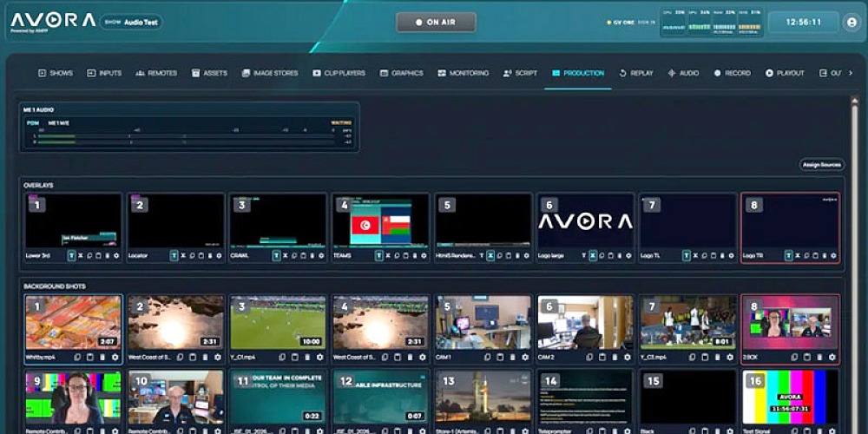The image size is (868, 434).
Task: Switch to the AUDIO tab
Action: click(x=683, y=73)
